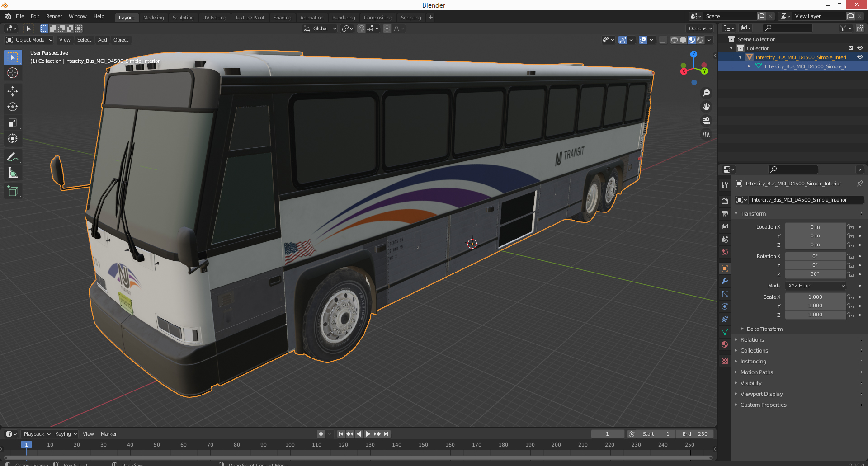
Task: Activate the Move tool
Action: point(13,91)
